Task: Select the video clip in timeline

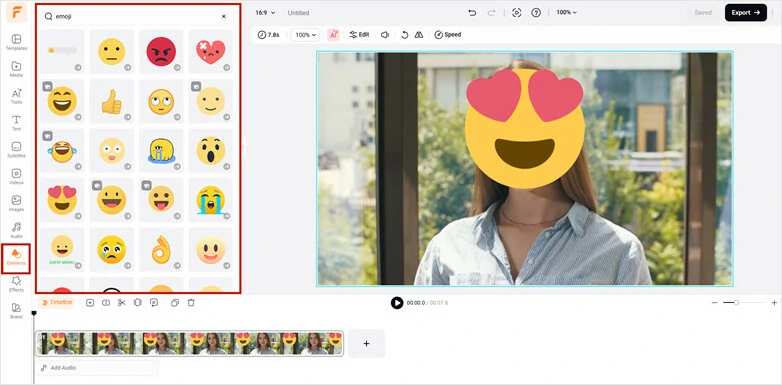Action: tap(190, 343)
